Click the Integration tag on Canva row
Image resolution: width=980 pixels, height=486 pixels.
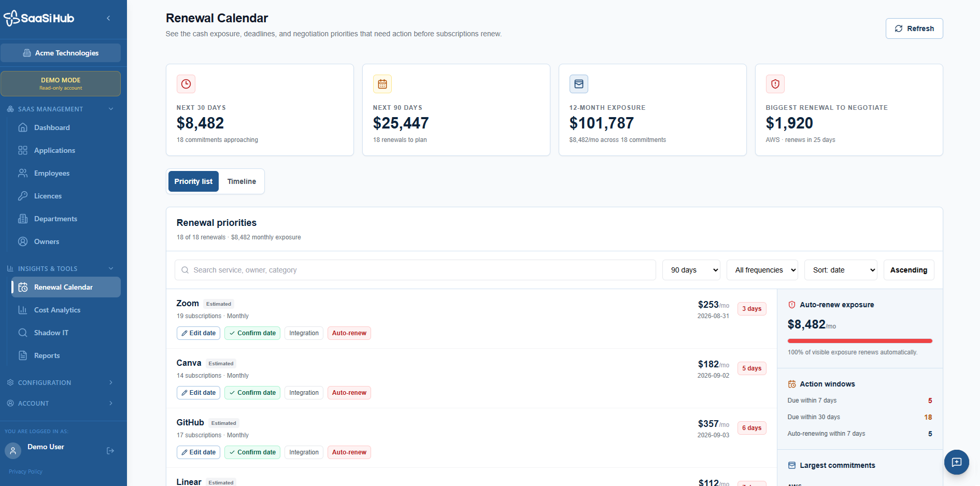pos(304,393)
